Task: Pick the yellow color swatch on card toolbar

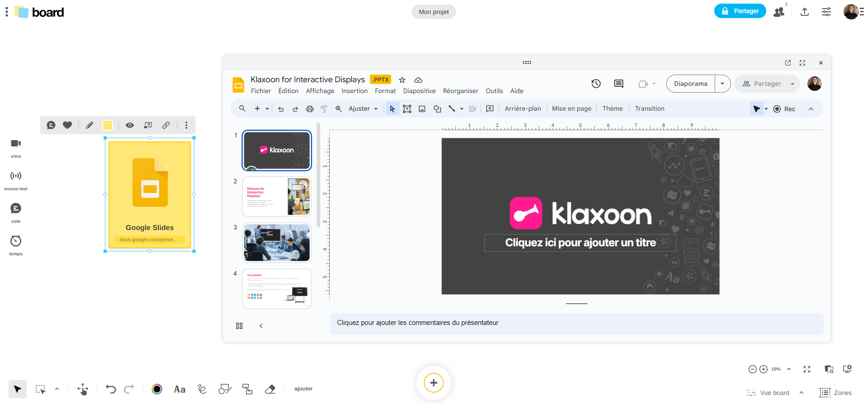Action: (108, 125)
